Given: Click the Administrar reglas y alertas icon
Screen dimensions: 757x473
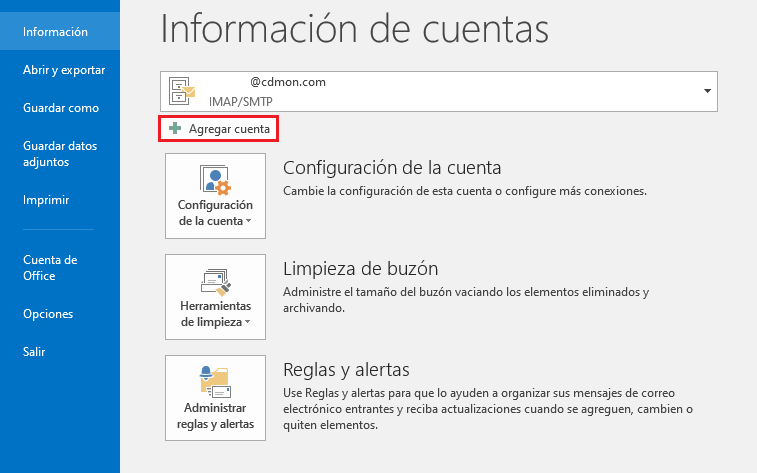Looking at the screenshot, I should point(215,382).
